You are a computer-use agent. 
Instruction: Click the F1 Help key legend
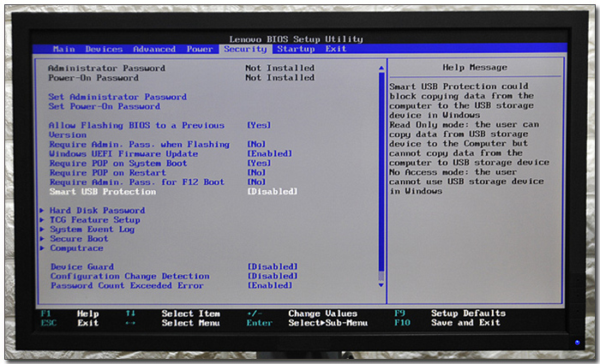[69, 313]
